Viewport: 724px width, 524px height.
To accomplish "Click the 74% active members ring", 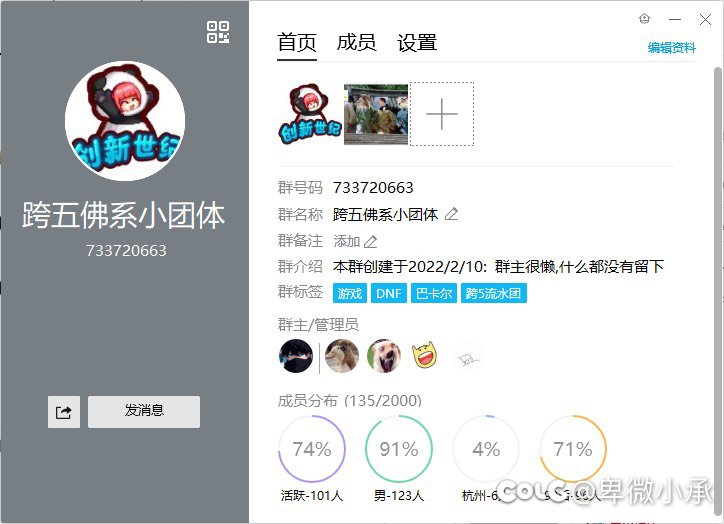I will (312, 449).
